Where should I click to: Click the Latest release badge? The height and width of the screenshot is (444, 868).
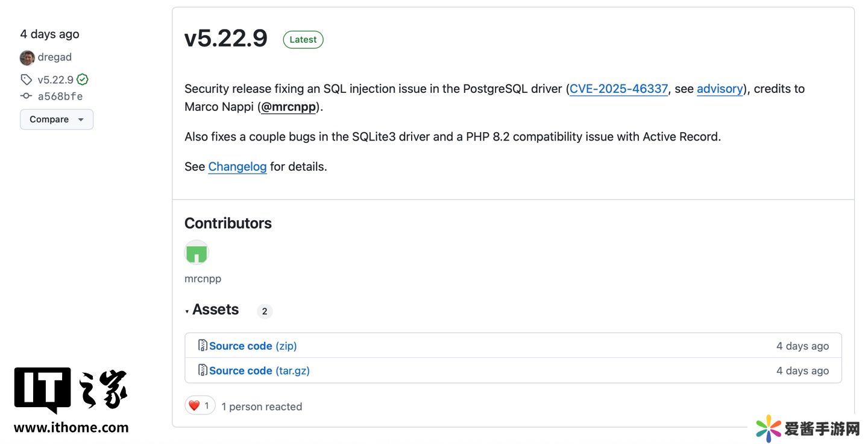[303, 40]
